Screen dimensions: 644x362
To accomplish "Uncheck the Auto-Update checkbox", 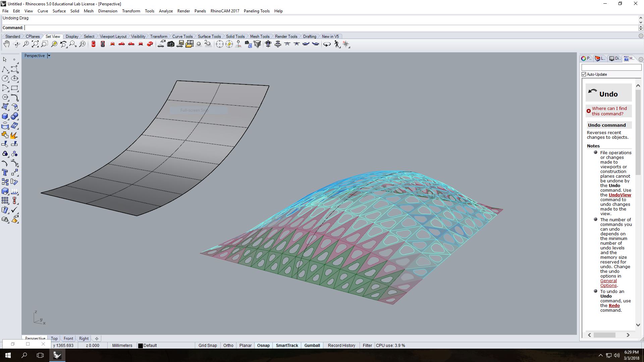I will 584,74.
